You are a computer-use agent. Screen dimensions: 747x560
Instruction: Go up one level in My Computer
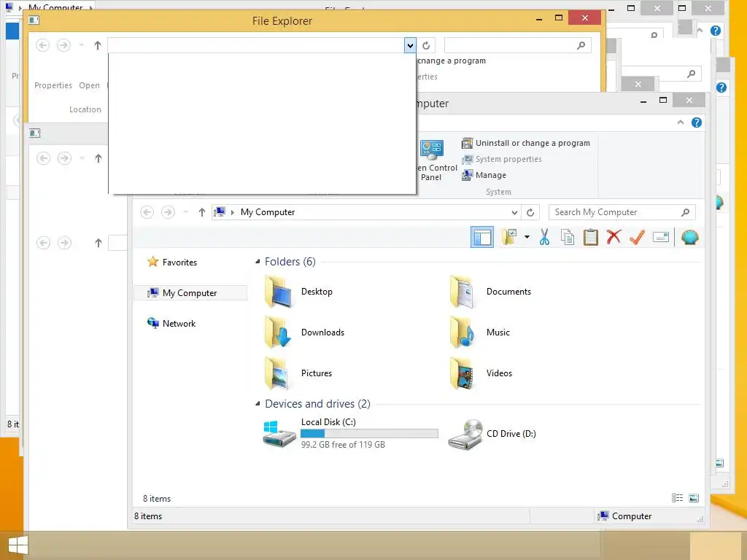pos(202,212)
